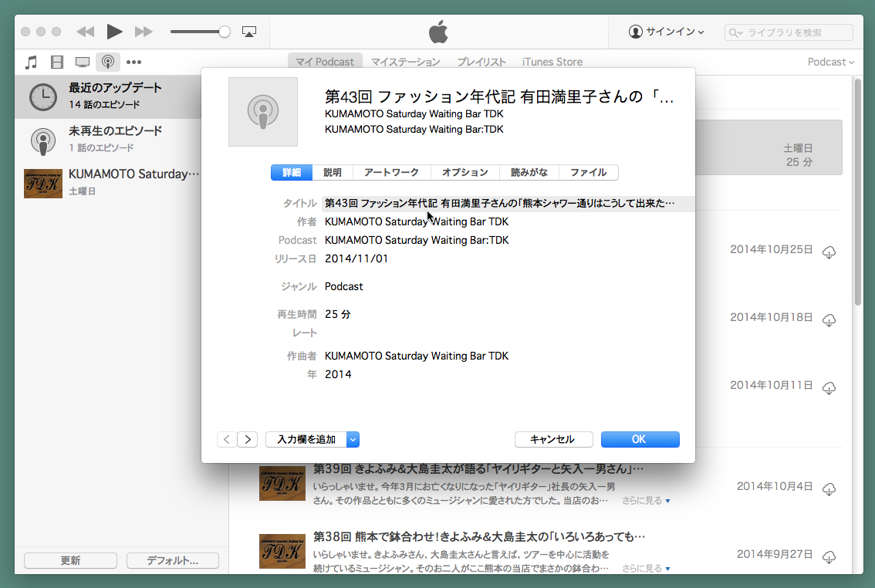Open the more media types ellipsis
Screen dimensions: 875x588
134,62
